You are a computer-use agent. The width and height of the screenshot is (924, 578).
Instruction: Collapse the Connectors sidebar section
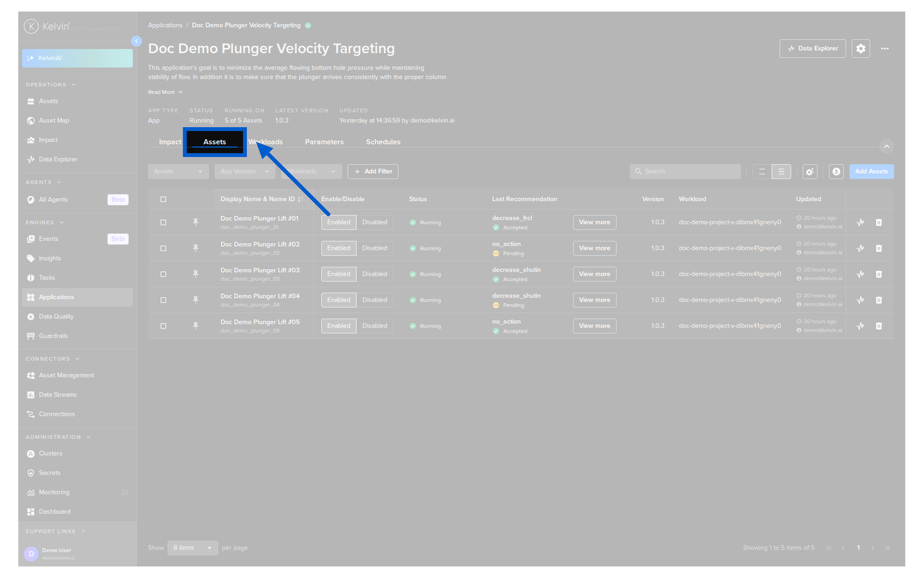(x=52, y=359)
